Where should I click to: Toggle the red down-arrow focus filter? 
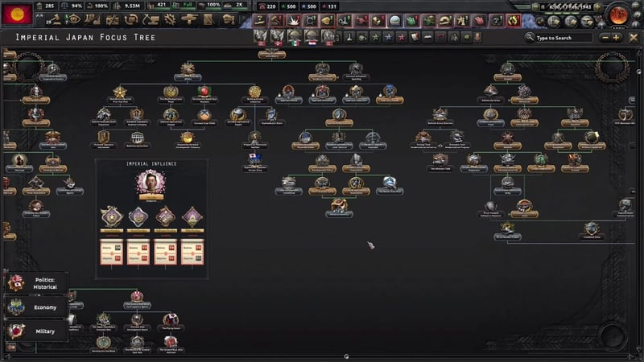[x=477, y=37]
